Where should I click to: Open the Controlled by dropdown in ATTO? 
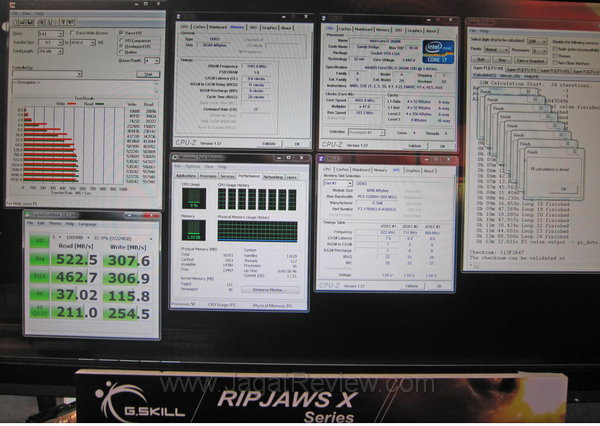(x=47, y=73)
